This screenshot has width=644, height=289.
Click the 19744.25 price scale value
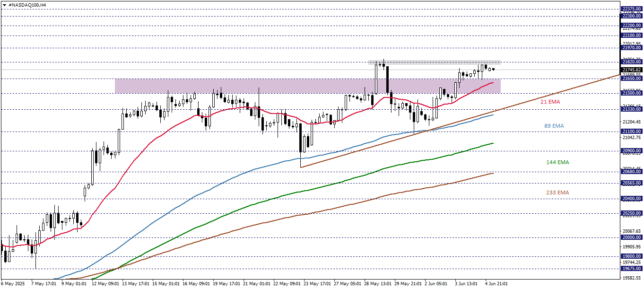pos(632,262)
